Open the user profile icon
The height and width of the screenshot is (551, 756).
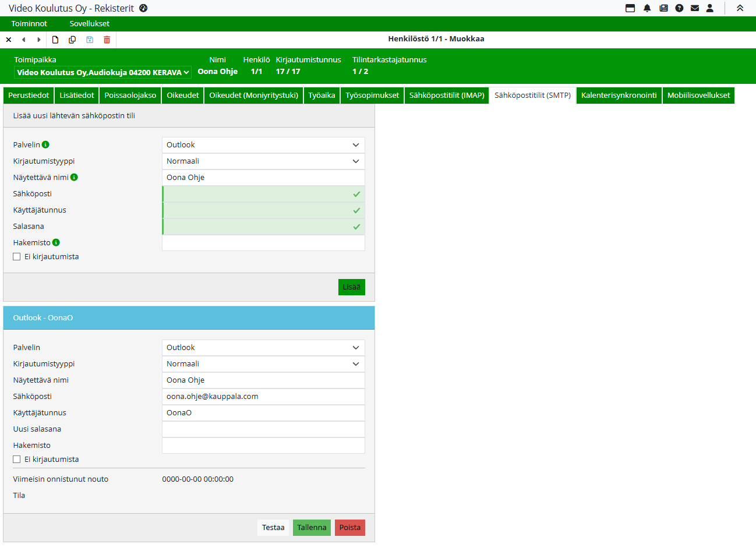pyautogui.click(x=710, y=8)
